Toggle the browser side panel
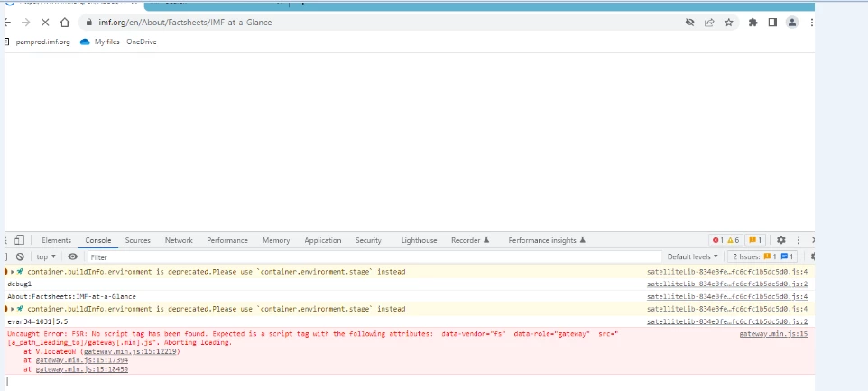Screen dimensions: 868x391 (x=772, y=23)
